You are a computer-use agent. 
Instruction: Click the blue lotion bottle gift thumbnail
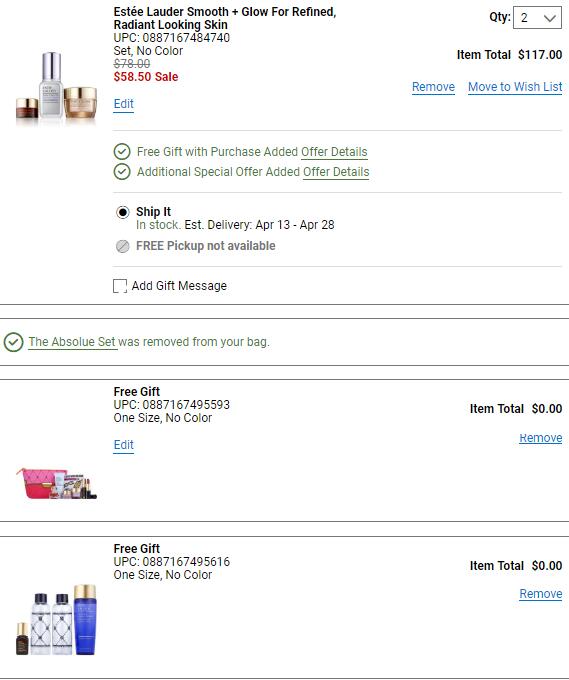coord(56,620)
